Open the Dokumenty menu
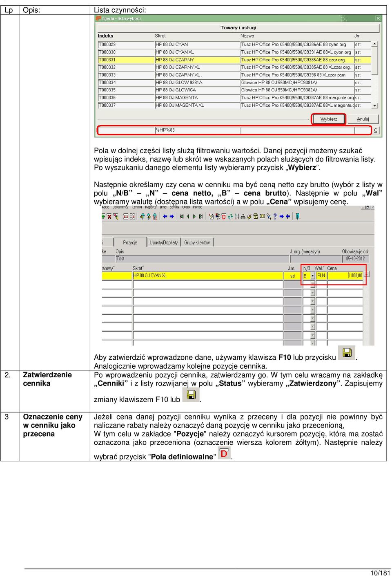 coord(120,207)
